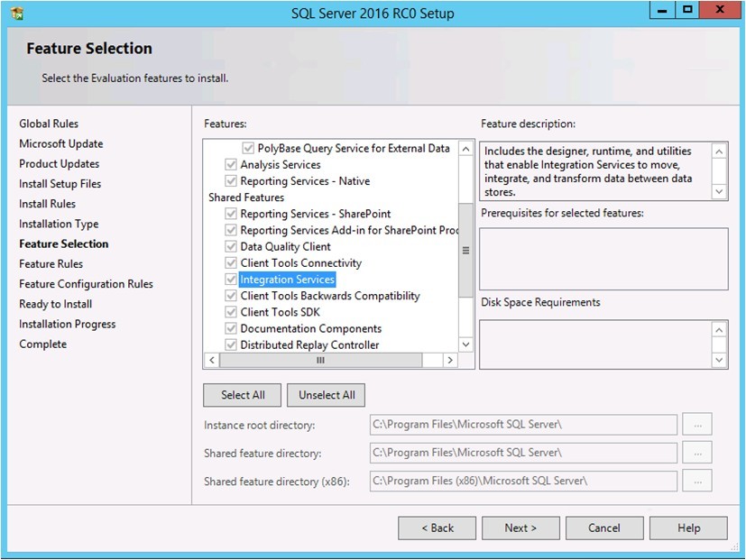Click Disk Space Requirements scroll down arrow
The height and width of the screenshot is (560, 746).
point(719,360)
